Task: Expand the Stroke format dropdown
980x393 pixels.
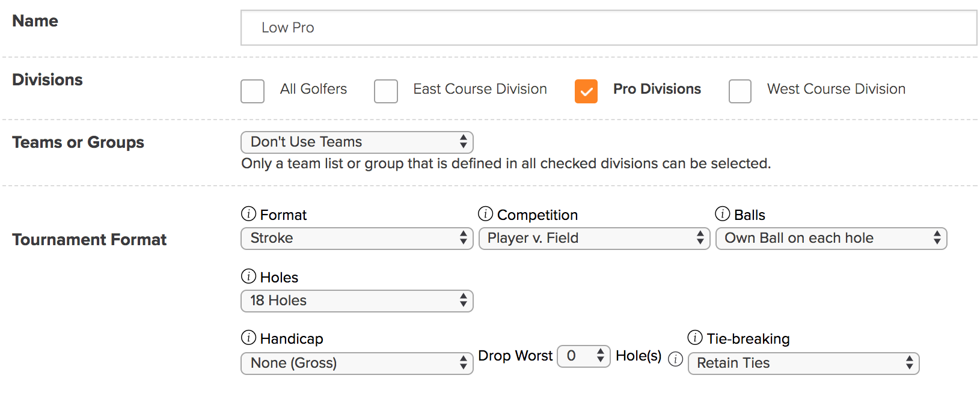Action: click(357, 239)
